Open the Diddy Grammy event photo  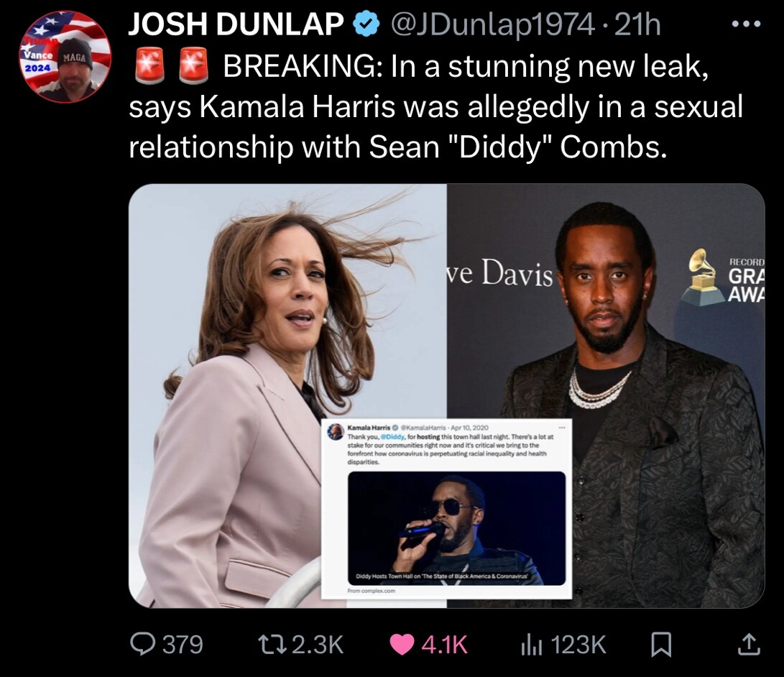[x=606, y=395]
